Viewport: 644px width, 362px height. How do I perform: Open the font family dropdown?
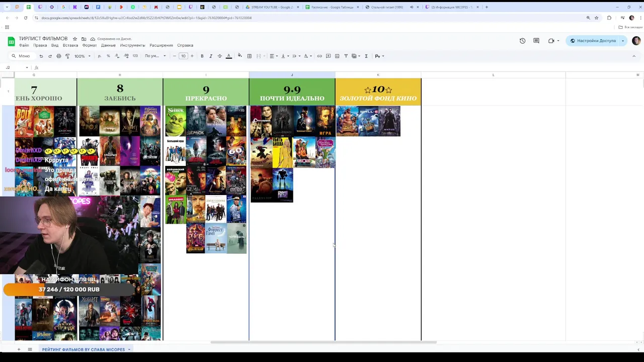pyautogui.click(x=155, y=56)
